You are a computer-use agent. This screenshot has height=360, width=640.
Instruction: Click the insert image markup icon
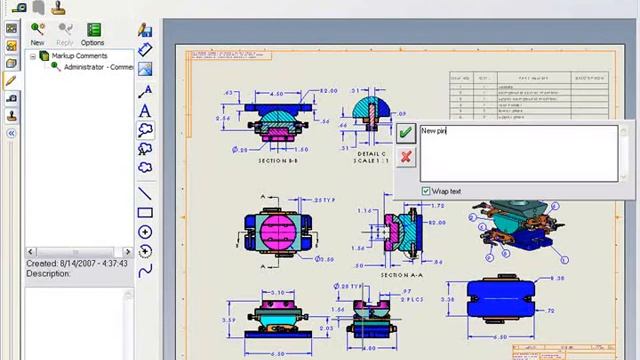(145, 69)
